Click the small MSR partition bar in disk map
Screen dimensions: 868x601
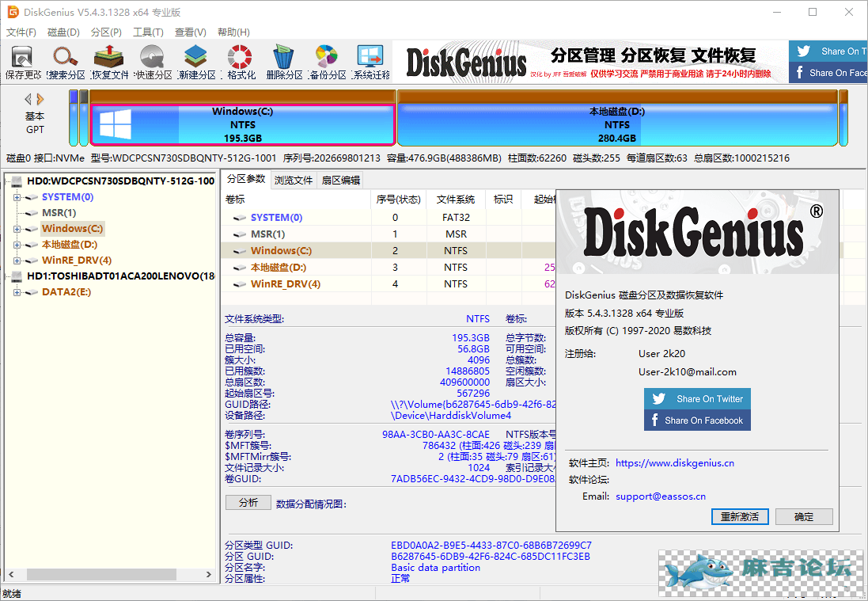pyautogui.click(x=84, y=118)
